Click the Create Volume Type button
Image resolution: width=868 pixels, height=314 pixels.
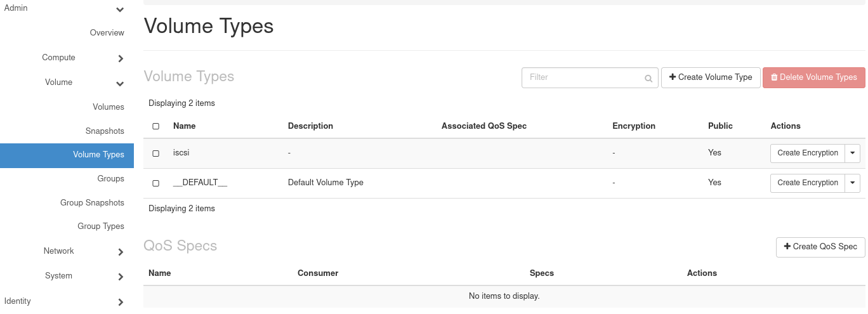(x=711, y=77)
